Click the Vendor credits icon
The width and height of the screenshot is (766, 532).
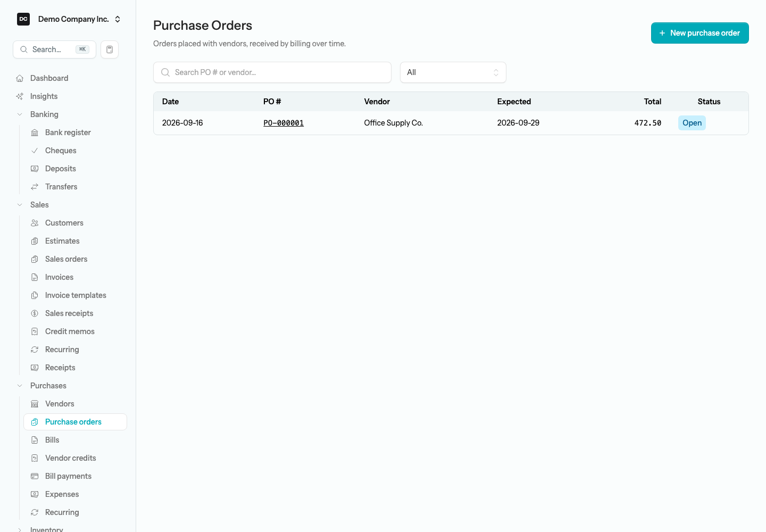pos(35,458)
